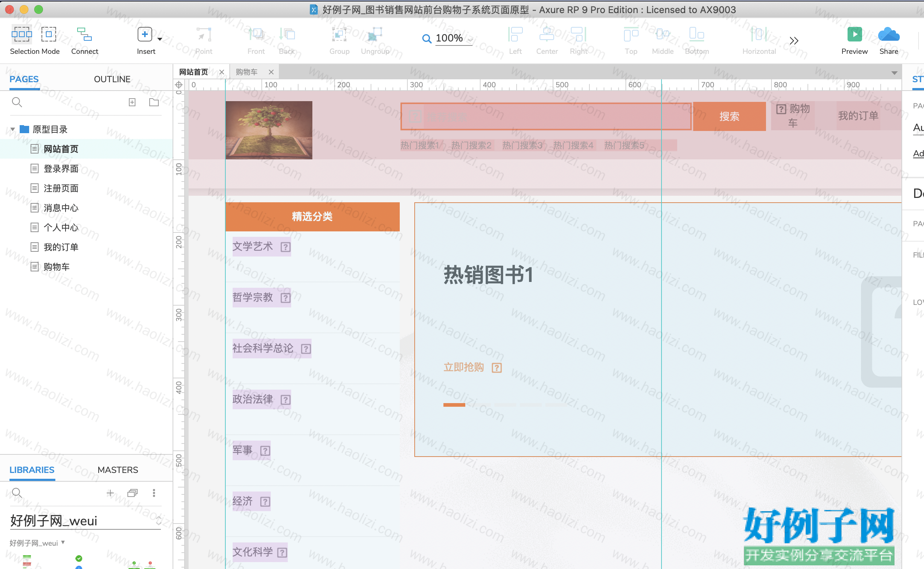The height and width of the screenshot is (569, 924).
Task: Search pages with magnifier icon
Action: click(17, 102)
